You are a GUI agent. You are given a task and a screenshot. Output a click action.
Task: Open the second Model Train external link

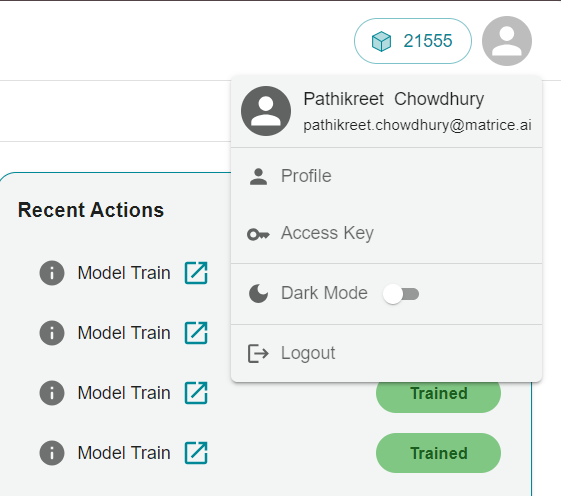(196, 333)
